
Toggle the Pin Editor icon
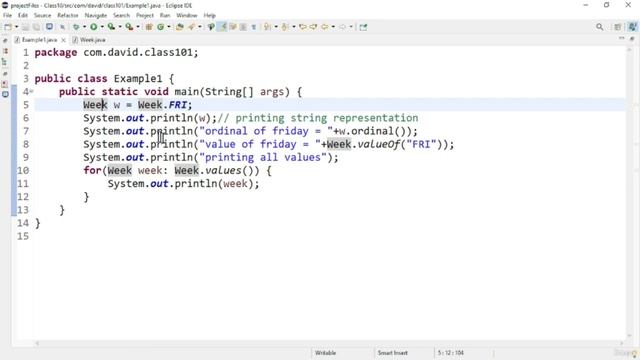tap(363, 27)
